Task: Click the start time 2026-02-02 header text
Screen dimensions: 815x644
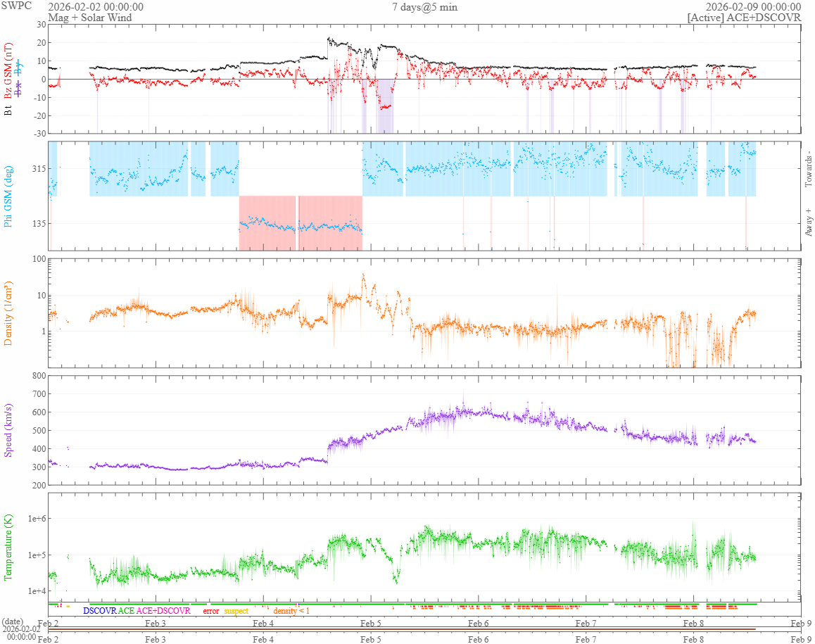Action: tap(96, 7)
